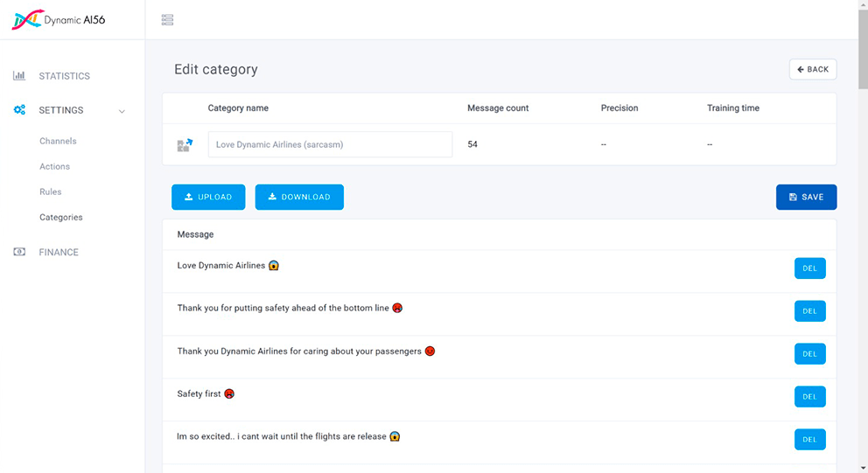This screenshot has width=868, height=473.
Task: Click the category image icon beside name field
Action: coord(185,144)
